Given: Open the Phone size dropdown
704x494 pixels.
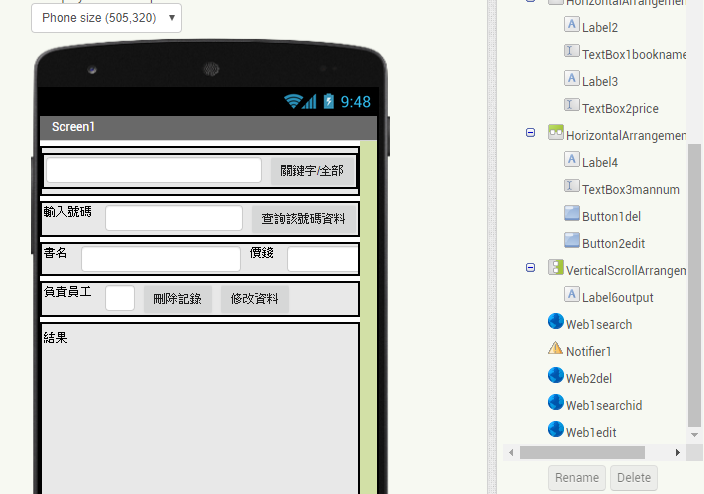Looking at the screenshot, I should pos(106,18).
